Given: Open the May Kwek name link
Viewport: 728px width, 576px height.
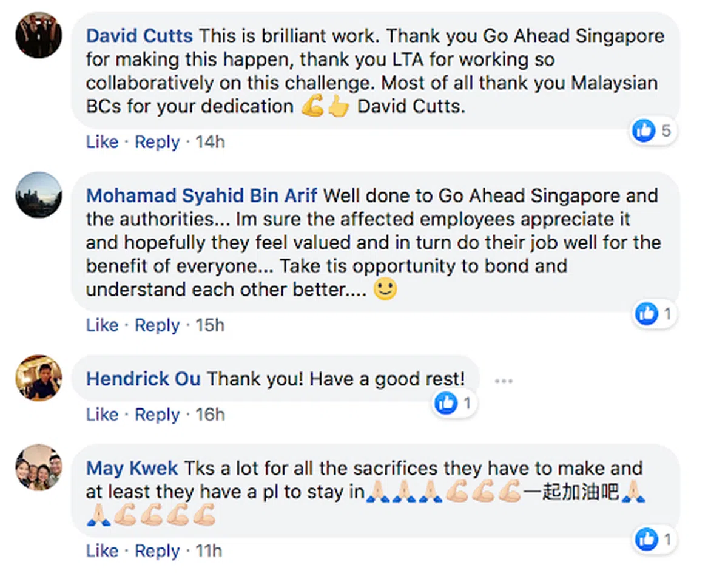Looking at the screenshot, I should click(x=132, y=469).
